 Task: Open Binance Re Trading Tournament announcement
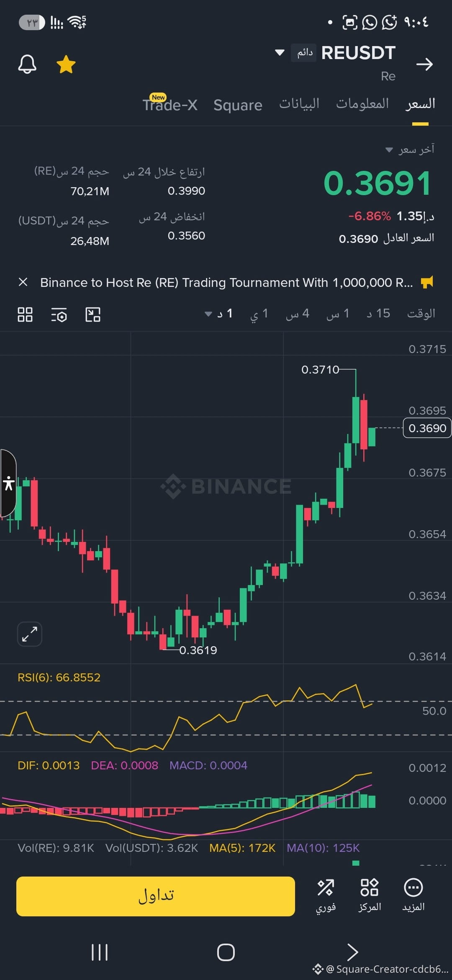coord(226,283)
